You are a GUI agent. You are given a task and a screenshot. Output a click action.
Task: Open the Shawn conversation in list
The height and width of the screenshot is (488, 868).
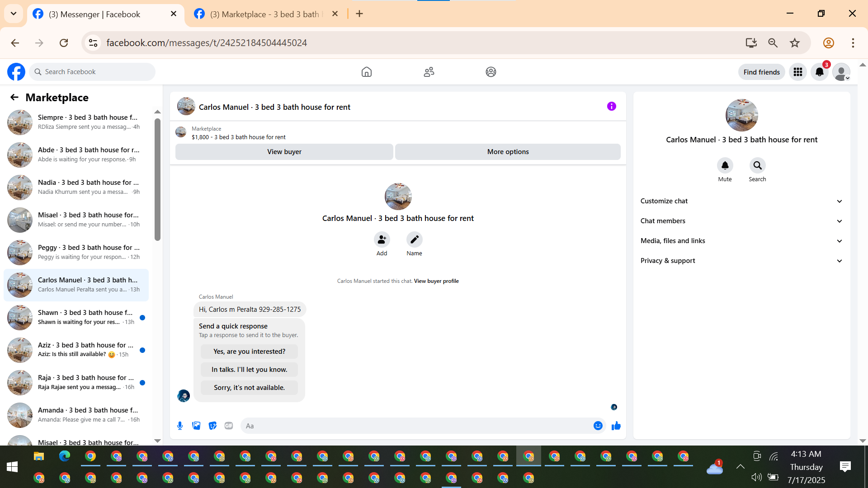click(76, 317)
